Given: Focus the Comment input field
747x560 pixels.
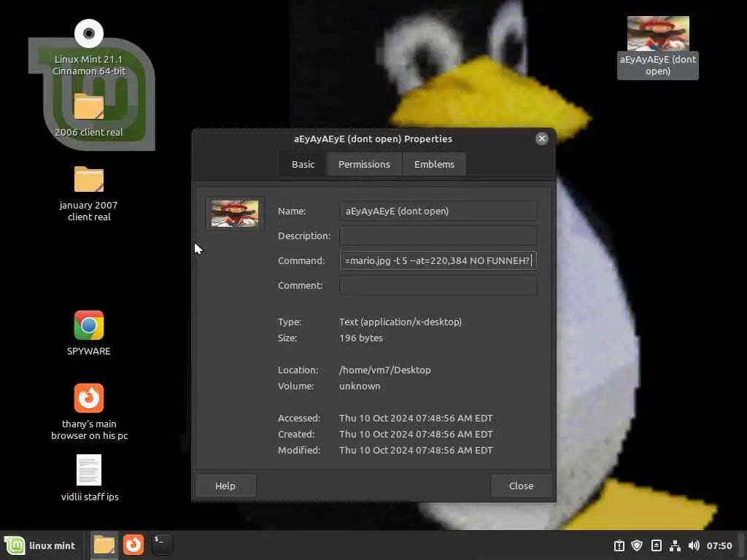Looking at the screenshot, I should [x=438, y=285].
